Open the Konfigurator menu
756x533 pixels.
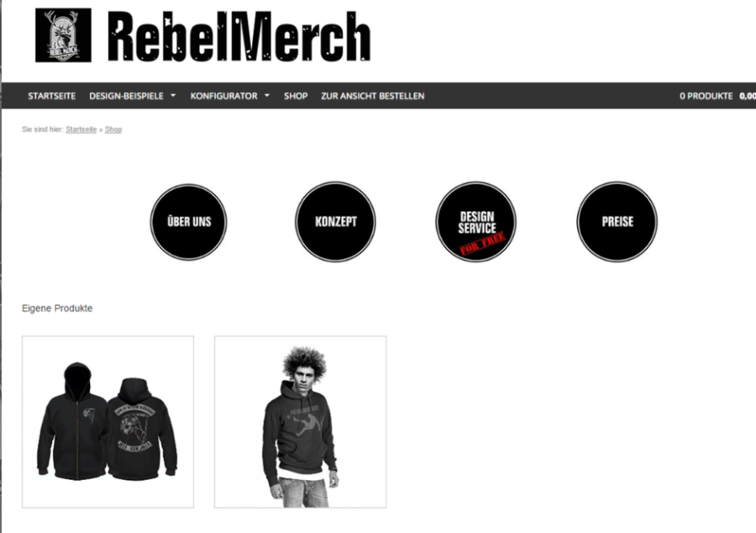(x=223, y=96)
